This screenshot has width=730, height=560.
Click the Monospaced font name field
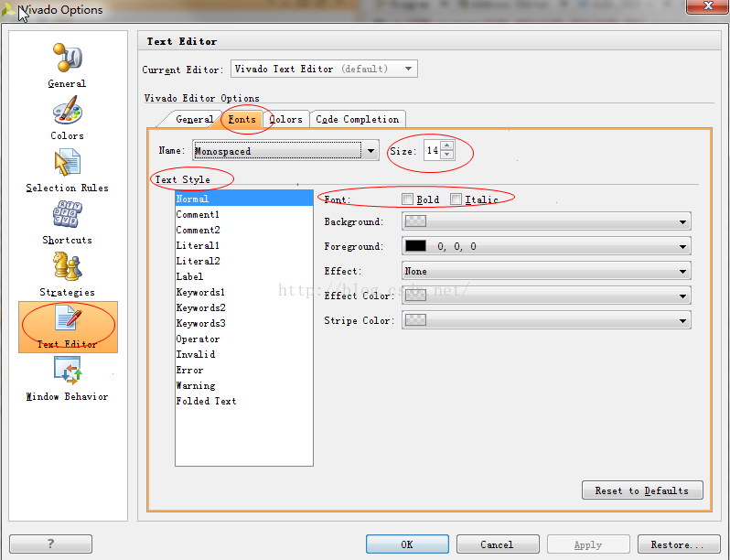click(x=278, y=151)
